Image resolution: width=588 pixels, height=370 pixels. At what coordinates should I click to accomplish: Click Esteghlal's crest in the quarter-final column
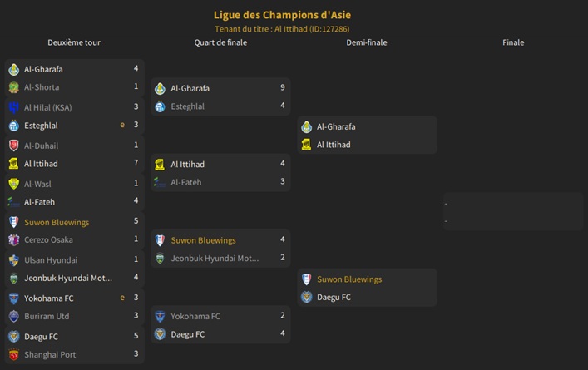coord(160,106)
